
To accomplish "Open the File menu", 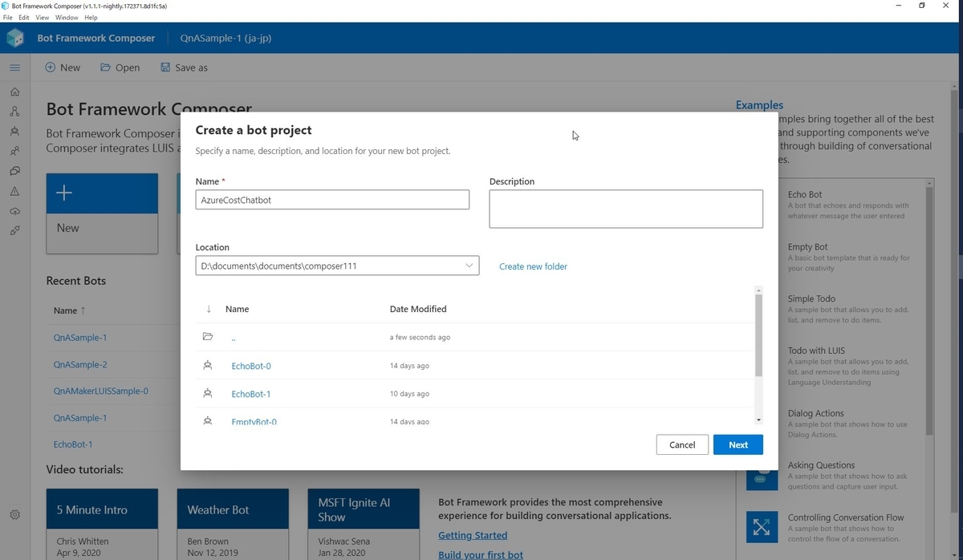I will (x=8, y=17).
